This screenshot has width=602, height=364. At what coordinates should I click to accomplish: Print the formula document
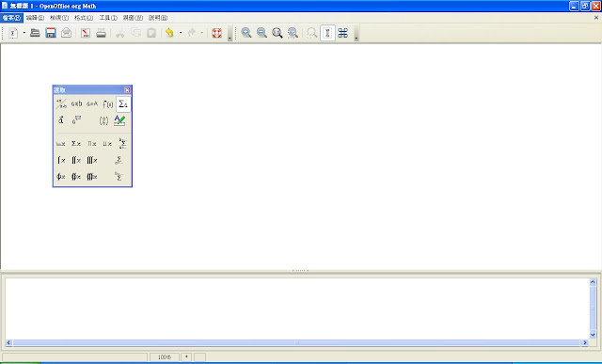coord(101,33)
